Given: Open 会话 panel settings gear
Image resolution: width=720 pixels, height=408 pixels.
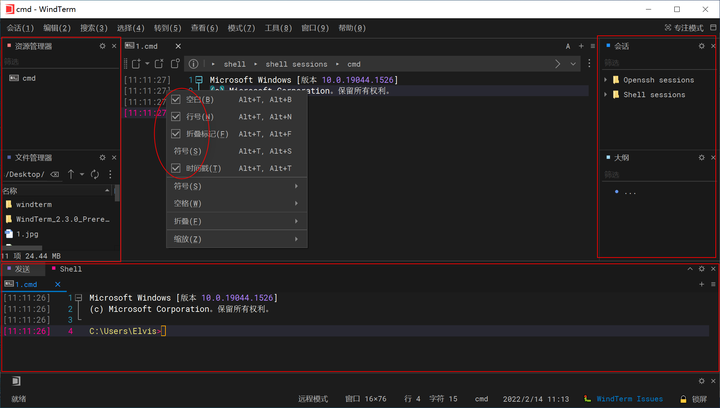Looking at the screenshot, I should [x=702, y=46].
